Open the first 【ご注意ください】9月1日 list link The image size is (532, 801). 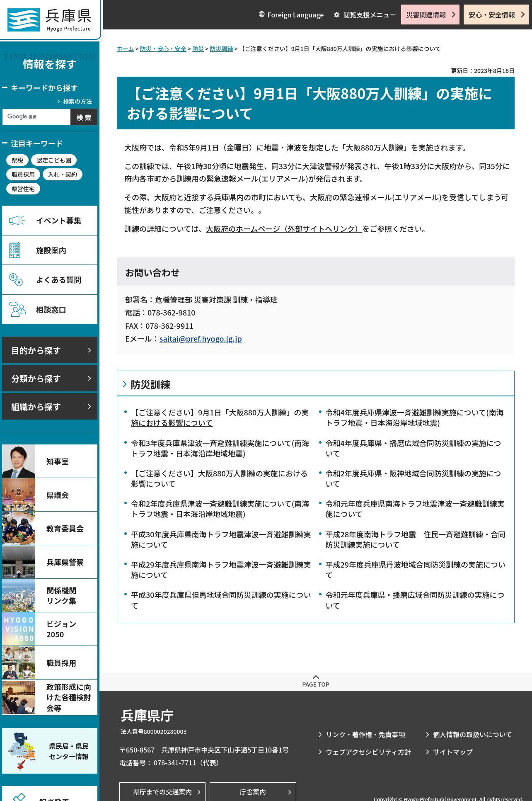tap(220, 417)
